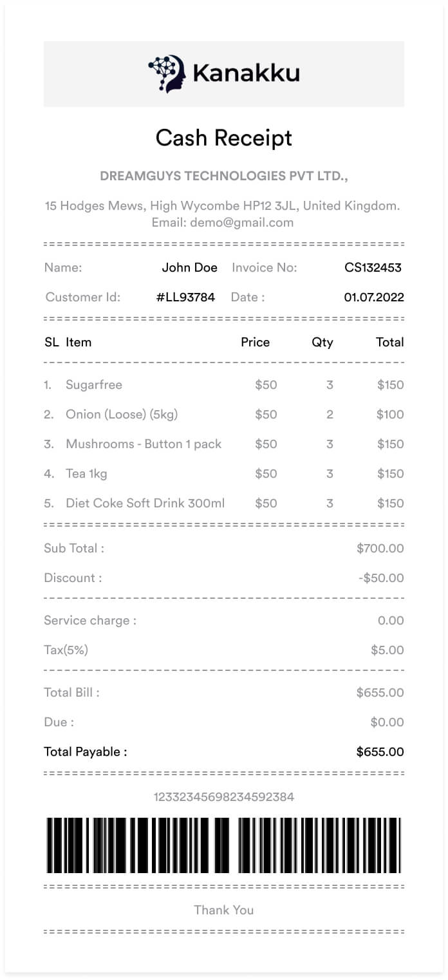Click the barcode image
The height and width of the screenshot is (980, 448).
click(x=223, y=845)
